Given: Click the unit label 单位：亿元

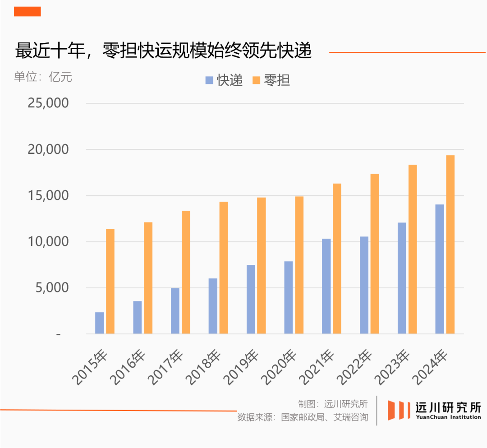Looking at the screenshot, I should coord(43,77).
